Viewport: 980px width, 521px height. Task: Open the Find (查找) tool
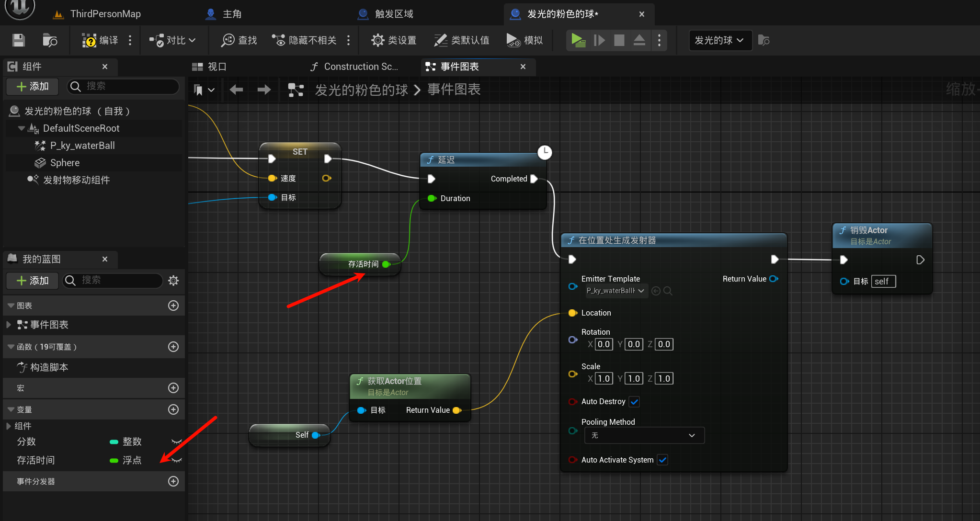coord(239,40)
